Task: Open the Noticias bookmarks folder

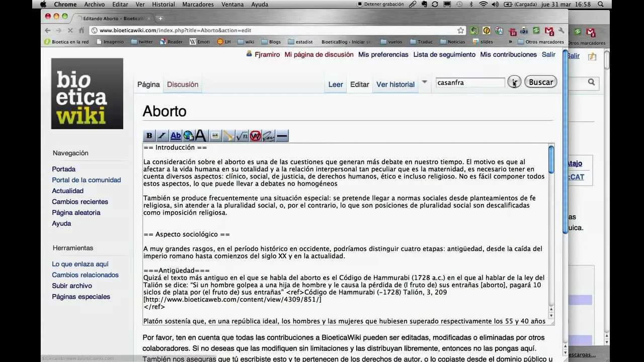Action: [x=453, y=42]
